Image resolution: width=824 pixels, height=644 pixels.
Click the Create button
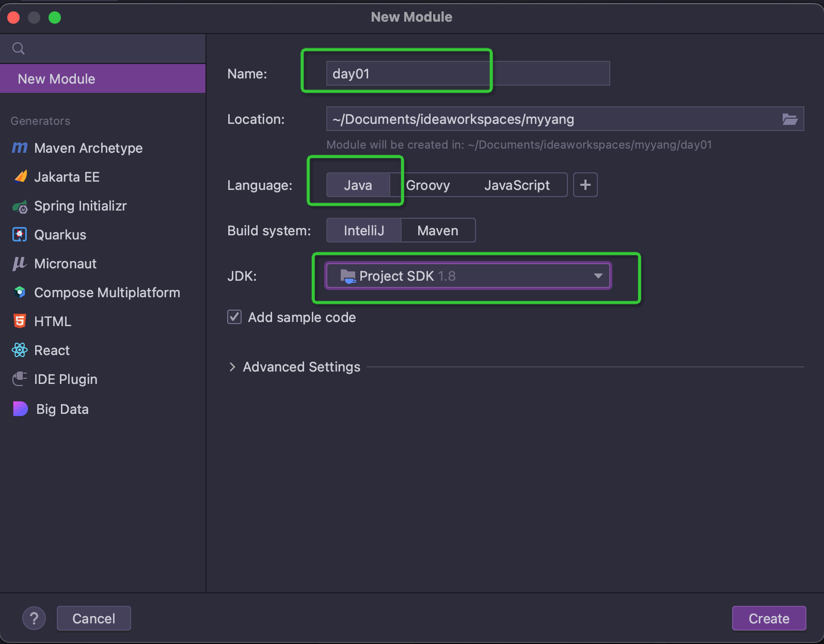(769, 618)
